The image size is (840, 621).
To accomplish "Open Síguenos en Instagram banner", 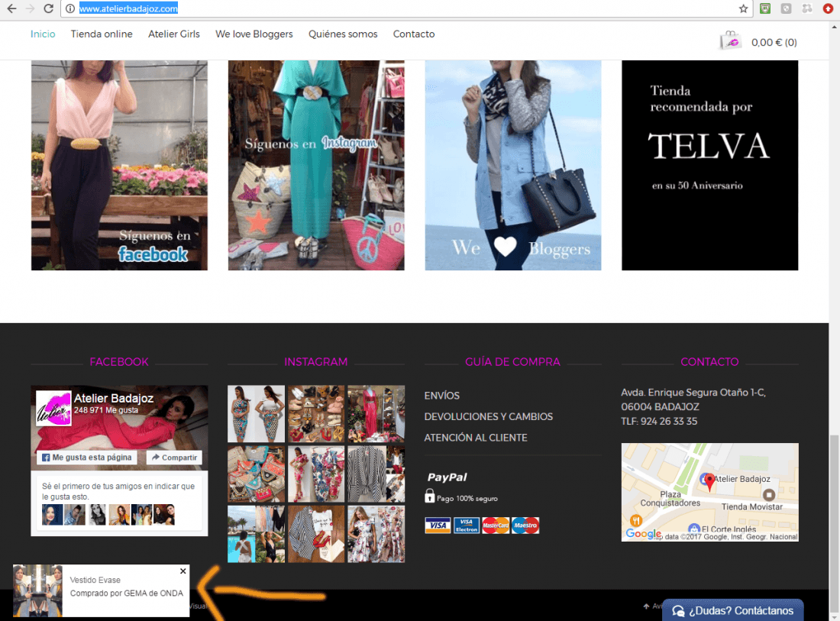I will tap(316, 165).
